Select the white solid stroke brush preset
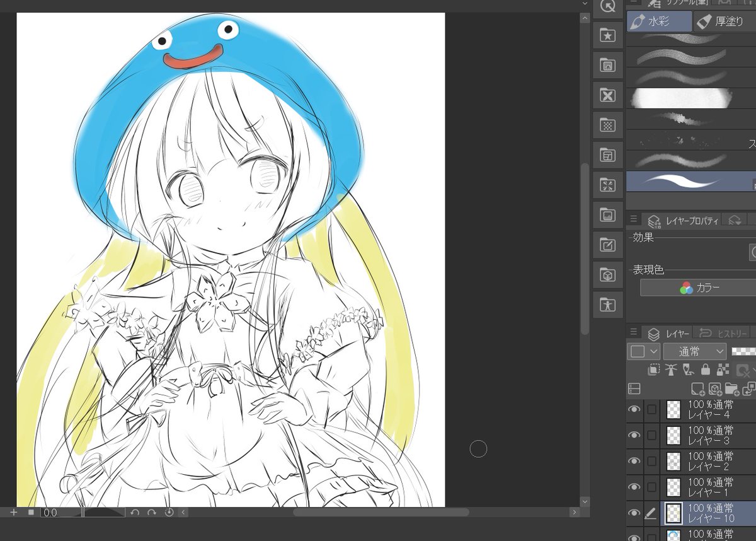 click(x=691, y=182)
